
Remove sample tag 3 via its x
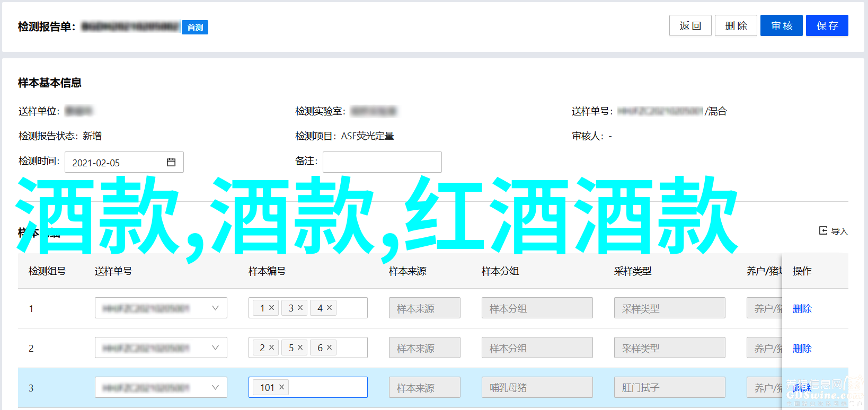pos(300,307)
